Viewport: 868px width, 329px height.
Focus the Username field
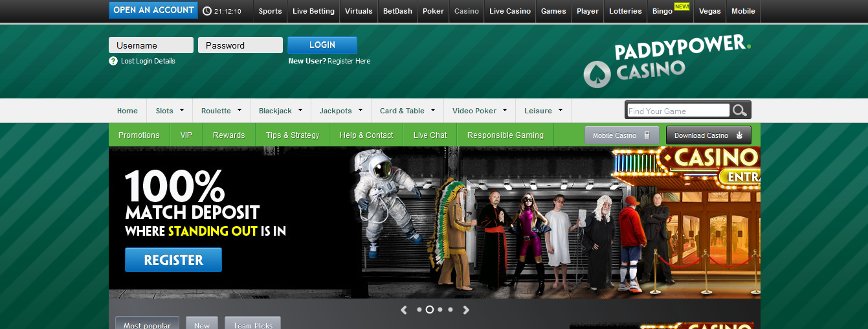pyautogui.click(x=151, y=45)
